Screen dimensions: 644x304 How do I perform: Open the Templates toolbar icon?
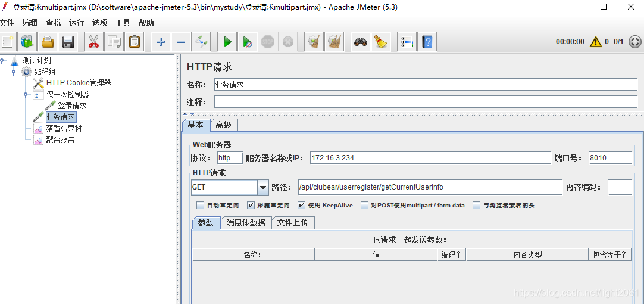pyautogui.click(x=27, y=42)
